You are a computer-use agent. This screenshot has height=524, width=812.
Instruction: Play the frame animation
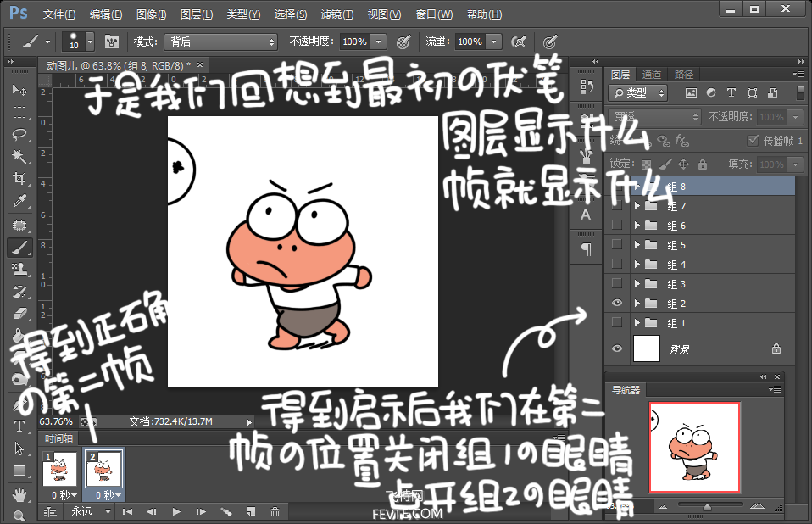pyautogui.click(x=176, y=511)
